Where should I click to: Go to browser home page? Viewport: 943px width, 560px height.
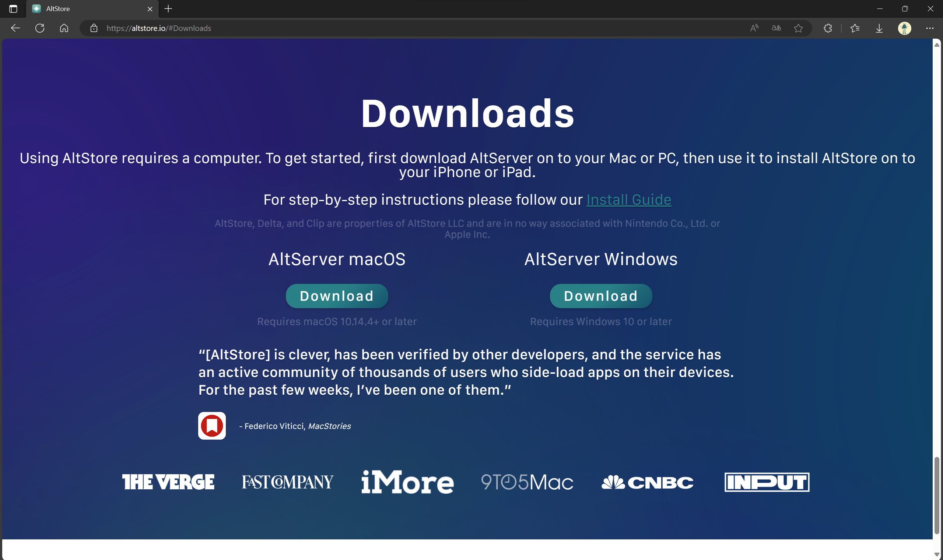tap(64, 28)
